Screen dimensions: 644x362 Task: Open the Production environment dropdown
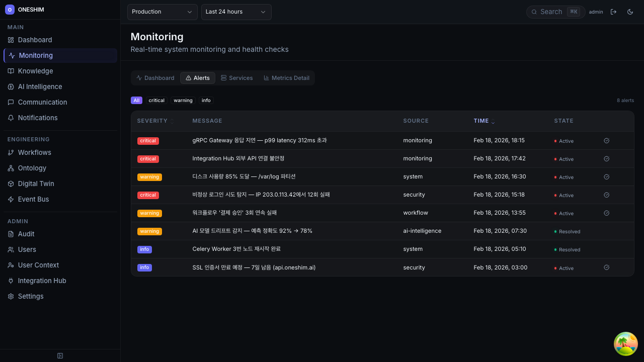(162, 12)
